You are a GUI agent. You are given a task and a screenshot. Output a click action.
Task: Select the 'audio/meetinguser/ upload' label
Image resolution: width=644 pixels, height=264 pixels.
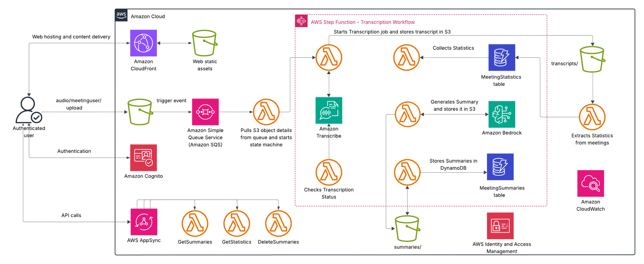pyautogui.click(x=78, y=104)
